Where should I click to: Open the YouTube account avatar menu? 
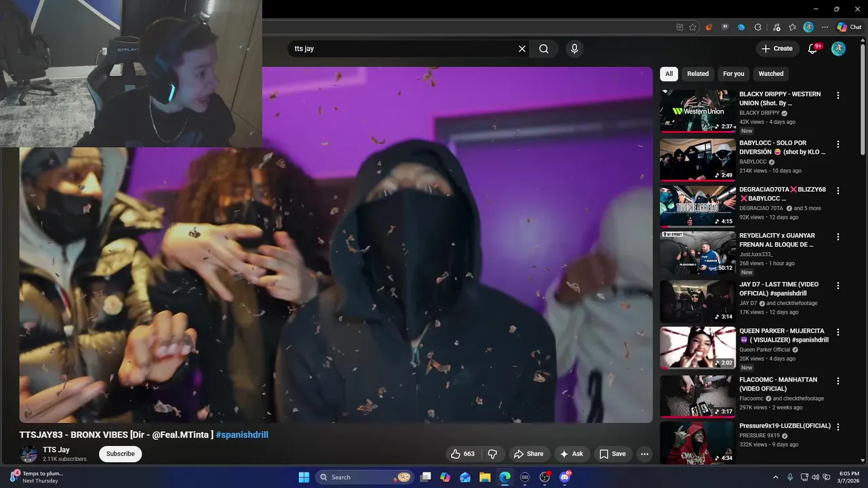(x=839, y=49)
